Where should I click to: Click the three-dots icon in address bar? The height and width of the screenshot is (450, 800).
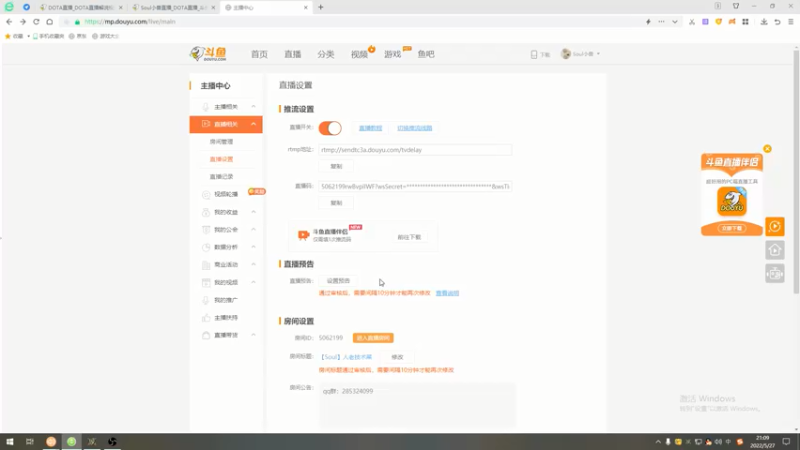(661, 22)
